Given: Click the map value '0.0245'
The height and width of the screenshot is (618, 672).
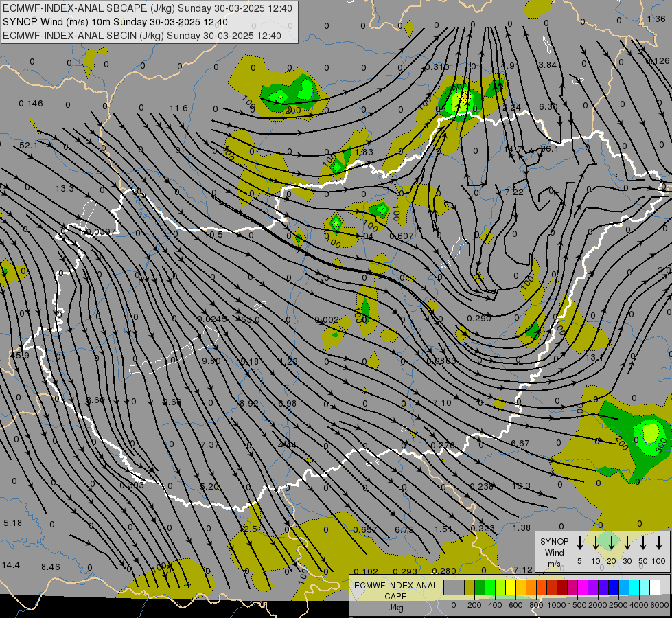Looking at the screenshot, I should [x=212, y=319].
